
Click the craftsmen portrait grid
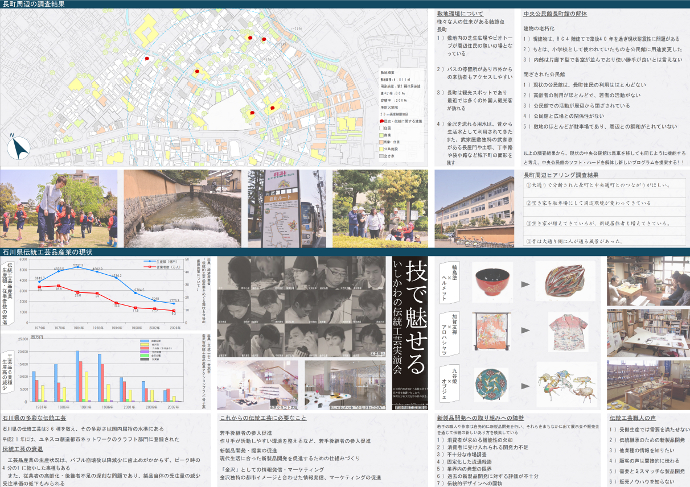301,307
